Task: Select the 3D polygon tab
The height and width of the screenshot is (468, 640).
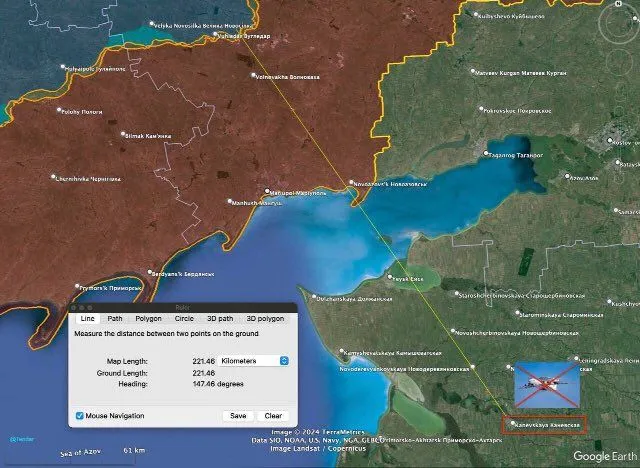Action: (265, 318)
